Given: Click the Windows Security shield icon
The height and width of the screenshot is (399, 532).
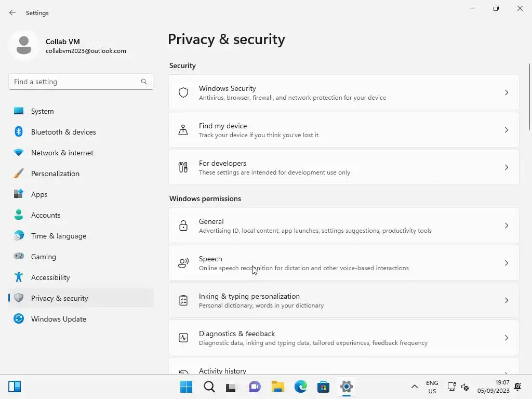Looking at the screenshot, I should 183,92.
